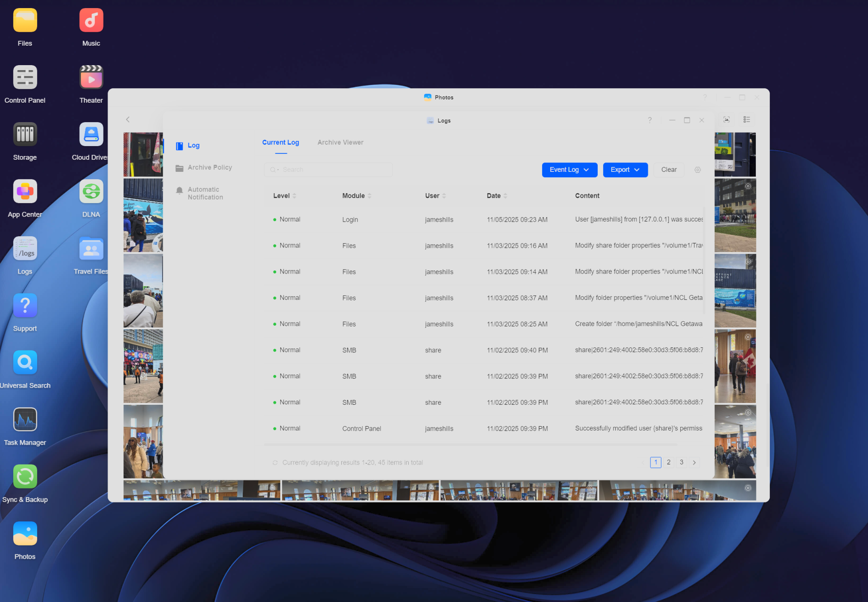Switch to the Archive Viewer tab
Screen dimensions: 868x602
pos(340,142)
